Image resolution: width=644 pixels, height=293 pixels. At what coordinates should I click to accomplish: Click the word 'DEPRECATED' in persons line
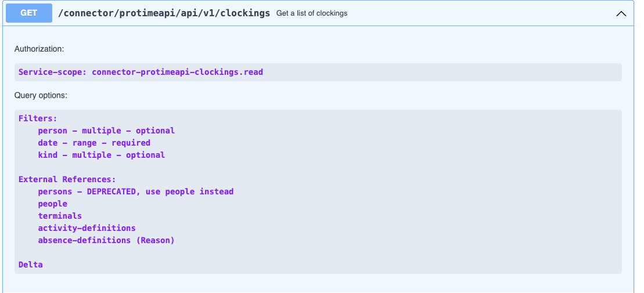[x=111, y=191]
